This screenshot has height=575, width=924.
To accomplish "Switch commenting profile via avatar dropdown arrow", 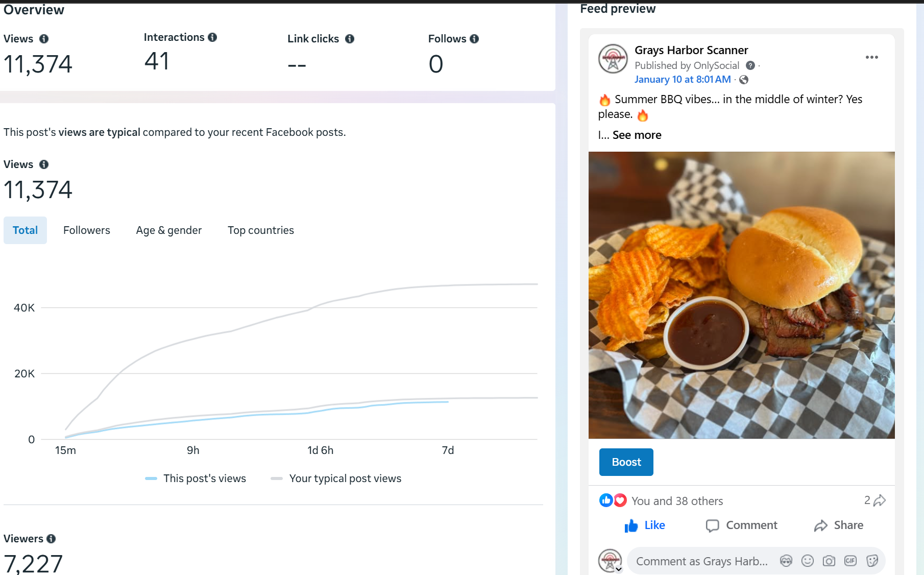I will [619, 569].
